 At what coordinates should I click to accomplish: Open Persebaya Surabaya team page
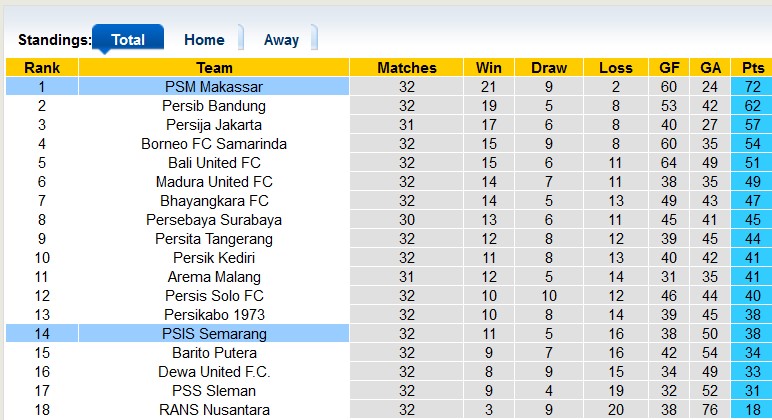coord(214,220)
